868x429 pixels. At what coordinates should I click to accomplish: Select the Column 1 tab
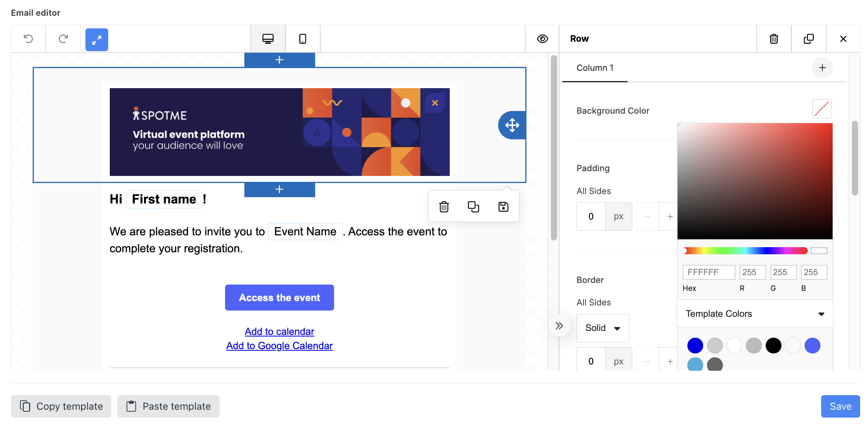pos(595,68)
